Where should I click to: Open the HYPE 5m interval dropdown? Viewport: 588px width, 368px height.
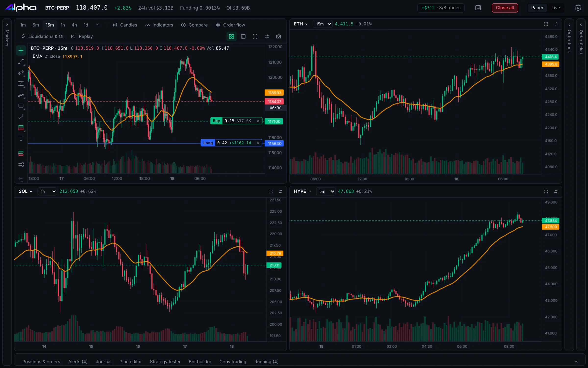[x=326, y=191]
